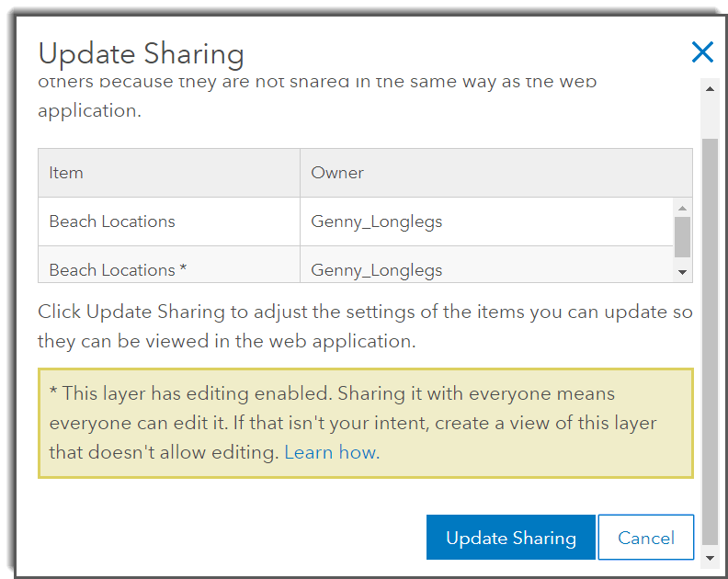Click the 'Click Update Sharing to adjust' paragraph
Viewport: 728px width, 579px height.
tap(365, 326)
